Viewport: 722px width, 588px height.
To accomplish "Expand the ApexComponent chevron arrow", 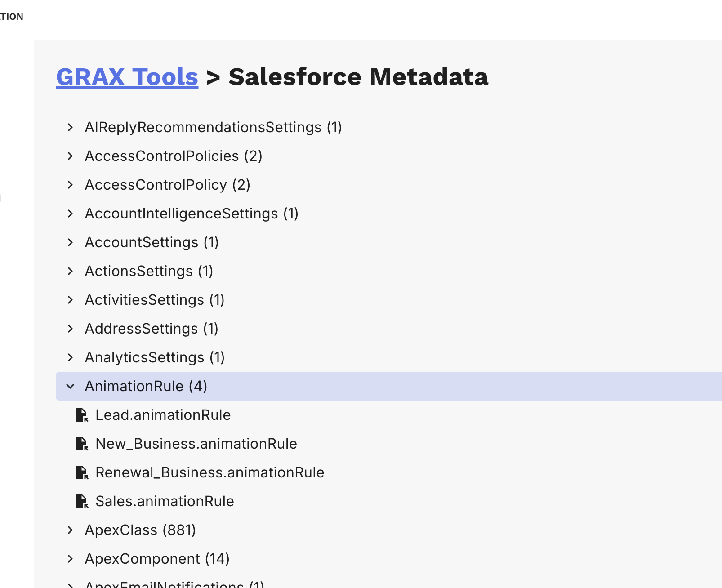I will tap(70, 559).
